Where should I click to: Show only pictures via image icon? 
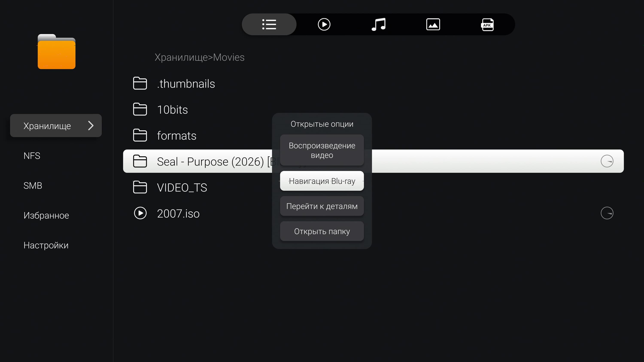pos(433,24)
